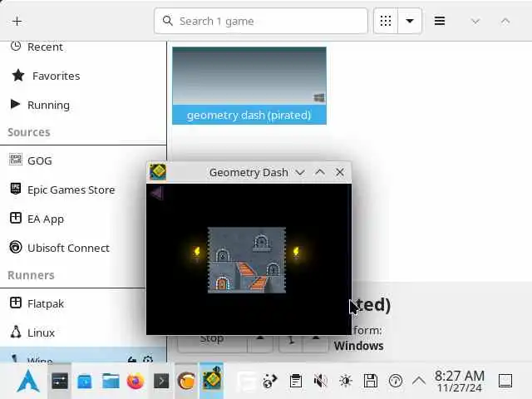Open the Konsole terminal from taskbar
Screen dimensions: 532x399
(x=161, y=382)
